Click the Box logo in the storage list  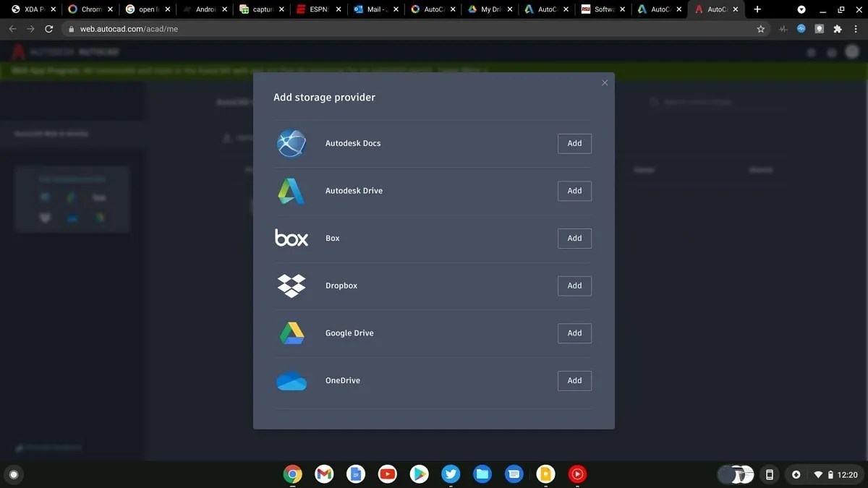click(292, 238)
